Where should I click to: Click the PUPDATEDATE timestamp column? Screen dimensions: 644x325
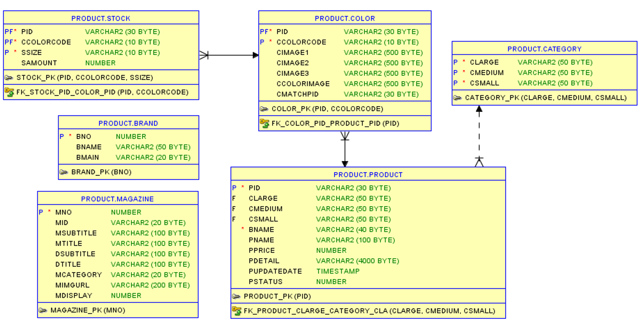[x=275, y=271]
